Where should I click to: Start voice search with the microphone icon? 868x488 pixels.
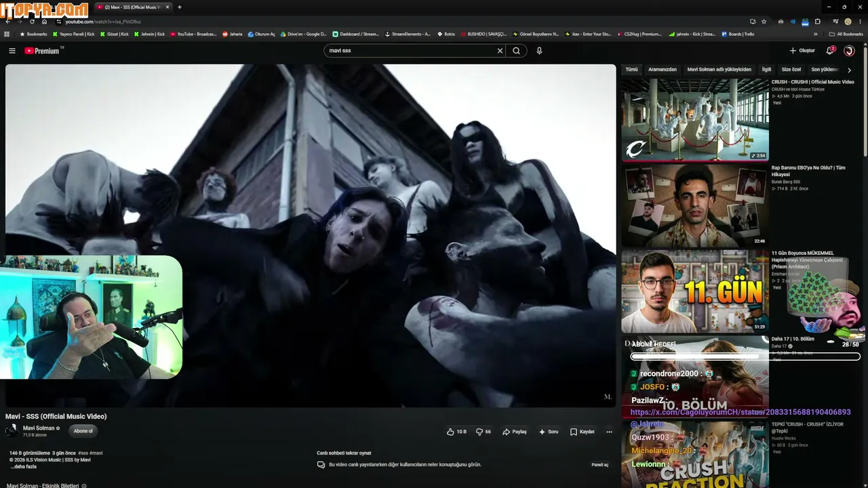coord(539,51)
